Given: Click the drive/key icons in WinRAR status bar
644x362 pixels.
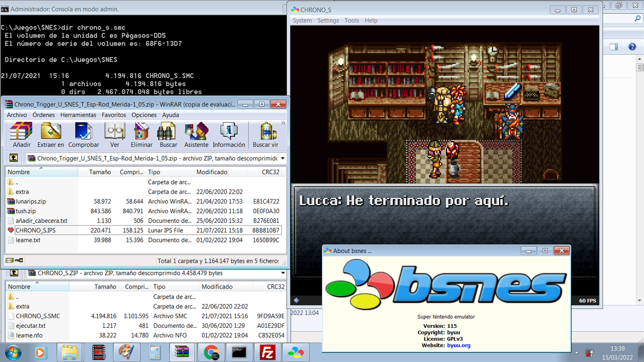Looking at the screenshot, I should [14, 260].
